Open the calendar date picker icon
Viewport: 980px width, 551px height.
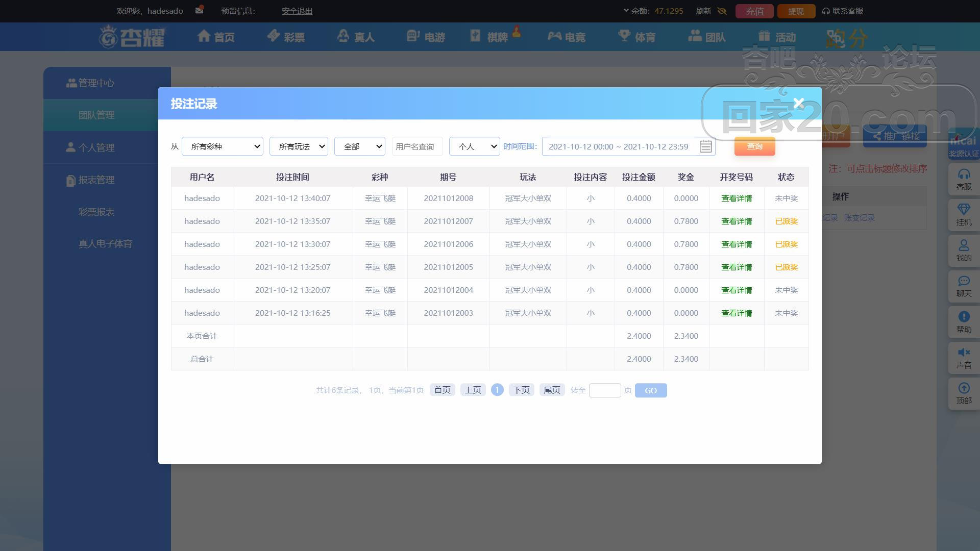[x=705, y=146]
